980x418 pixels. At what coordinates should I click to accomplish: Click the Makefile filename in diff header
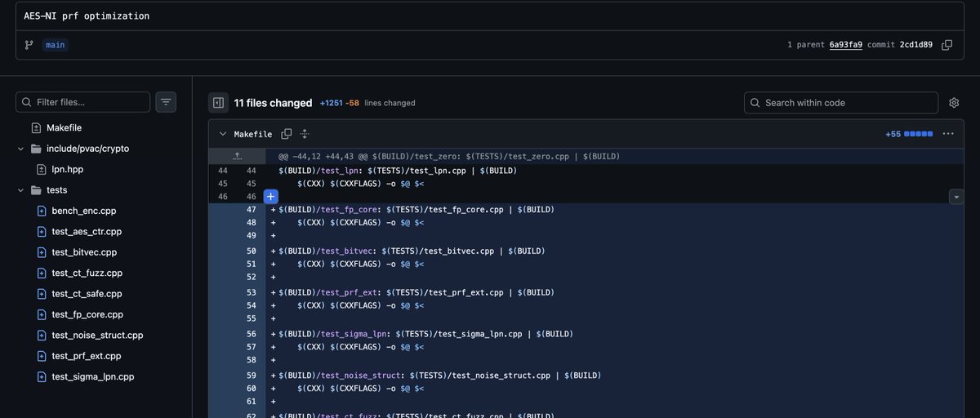pyautogui.click(x=253, y=134)
